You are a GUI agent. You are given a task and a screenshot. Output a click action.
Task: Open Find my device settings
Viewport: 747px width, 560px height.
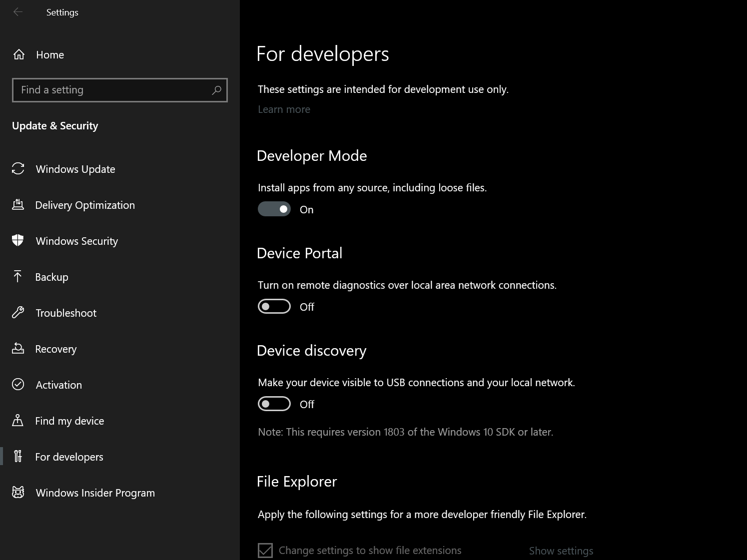pyautogui.click(x=120, y=421)
